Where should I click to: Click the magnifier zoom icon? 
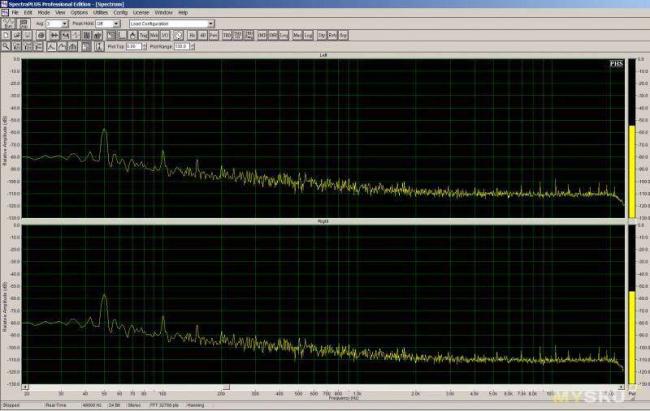coord(6,46)
